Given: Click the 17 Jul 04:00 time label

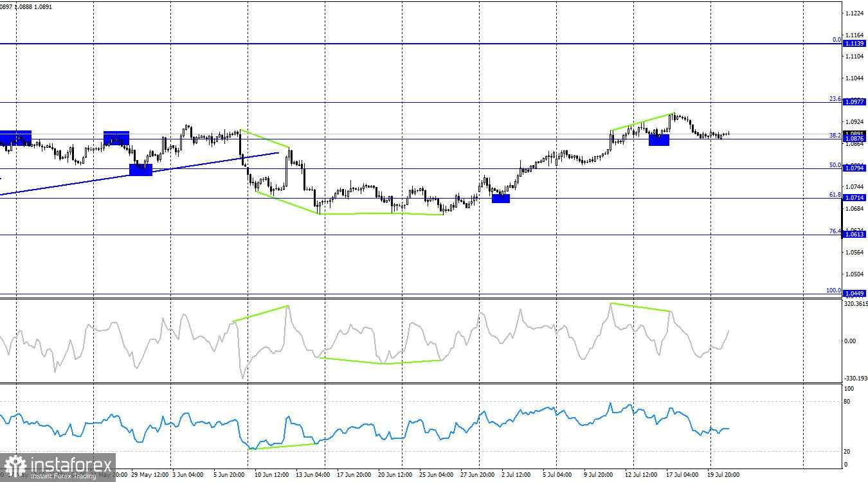Looking at the screenshot, I should [682, 476].
